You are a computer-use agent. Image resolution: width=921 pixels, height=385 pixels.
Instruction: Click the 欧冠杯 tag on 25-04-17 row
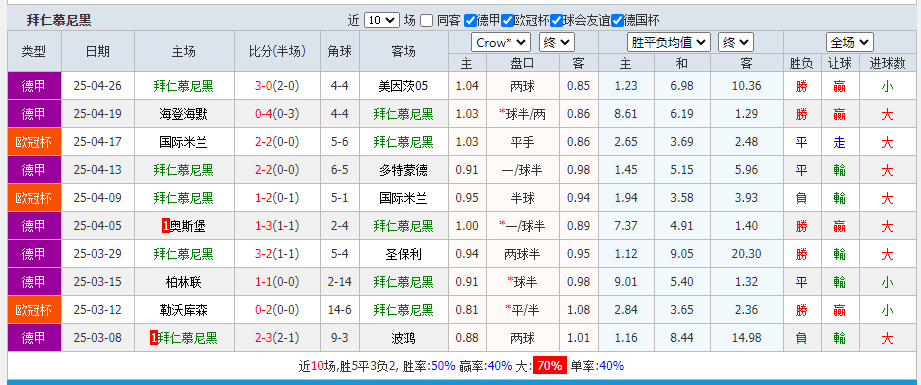pyautogui.click(x=34, y=142)
